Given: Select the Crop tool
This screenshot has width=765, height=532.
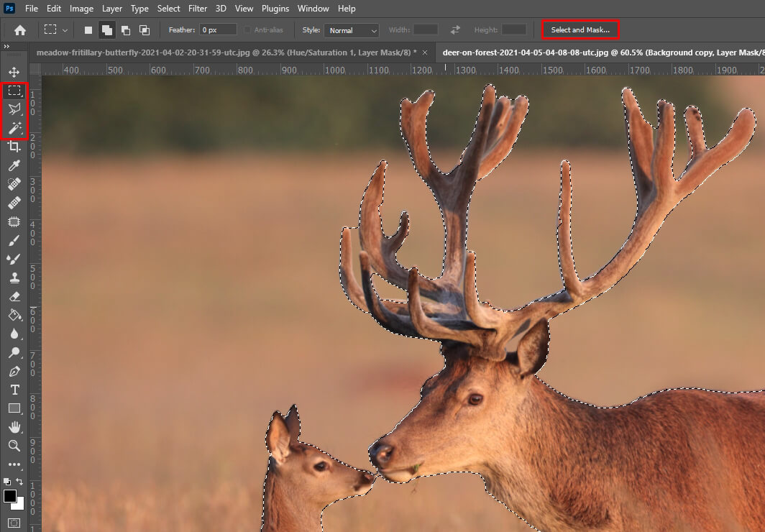Looking at the screenshot, I should pyautogui.click(x=14, y=146).
